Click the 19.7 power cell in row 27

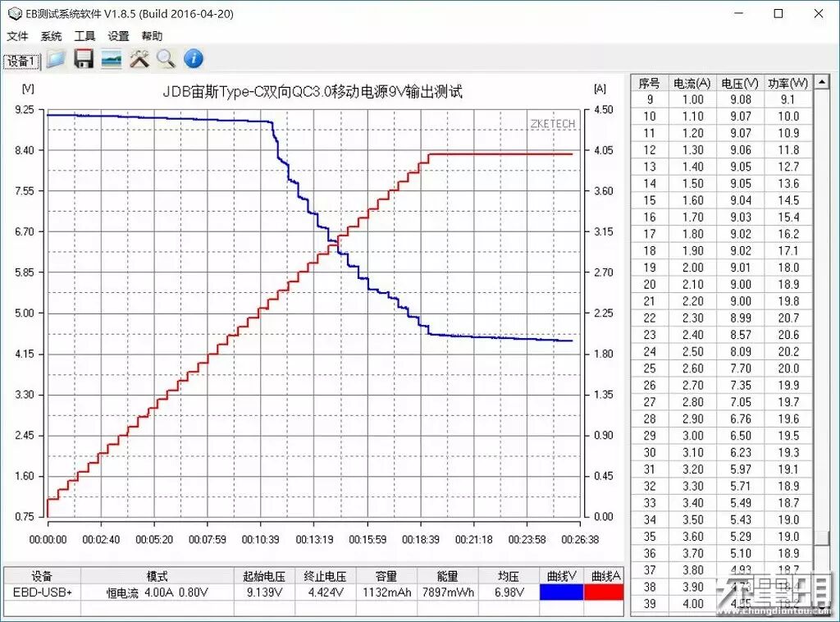788,402
